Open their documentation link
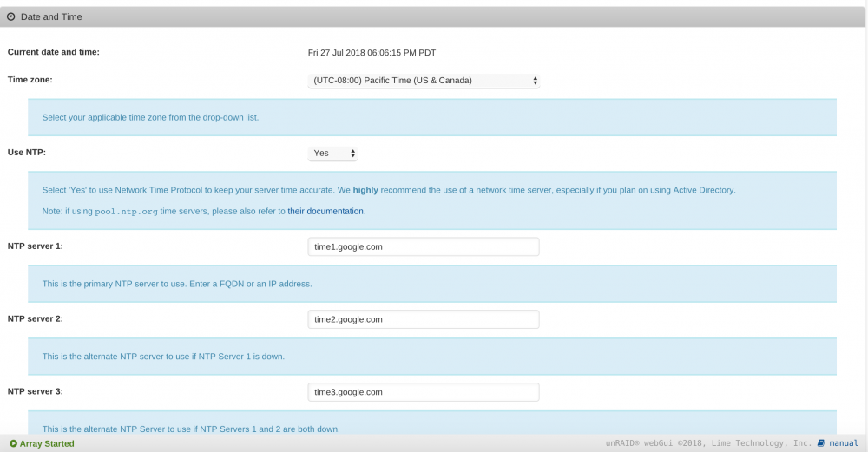The width and height of the screenshot is (868, 452). tap(325, 211)
